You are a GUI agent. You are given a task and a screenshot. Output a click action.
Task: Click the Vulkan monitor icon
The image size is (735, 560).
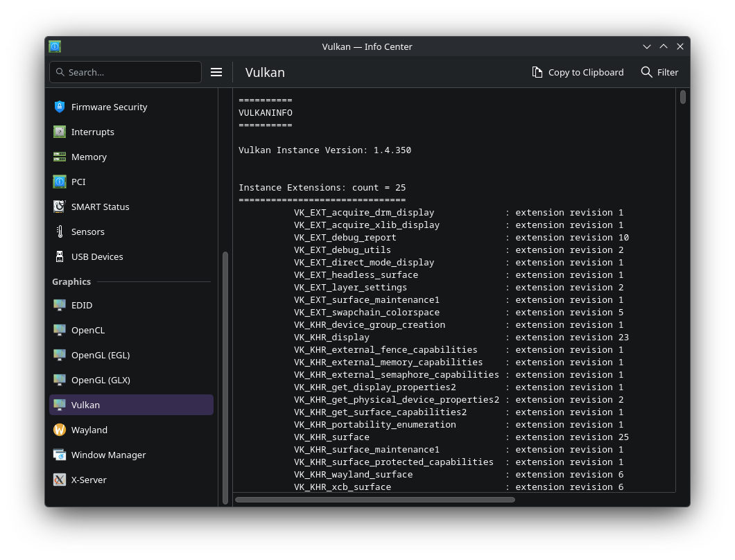click(x=60, y=405)
